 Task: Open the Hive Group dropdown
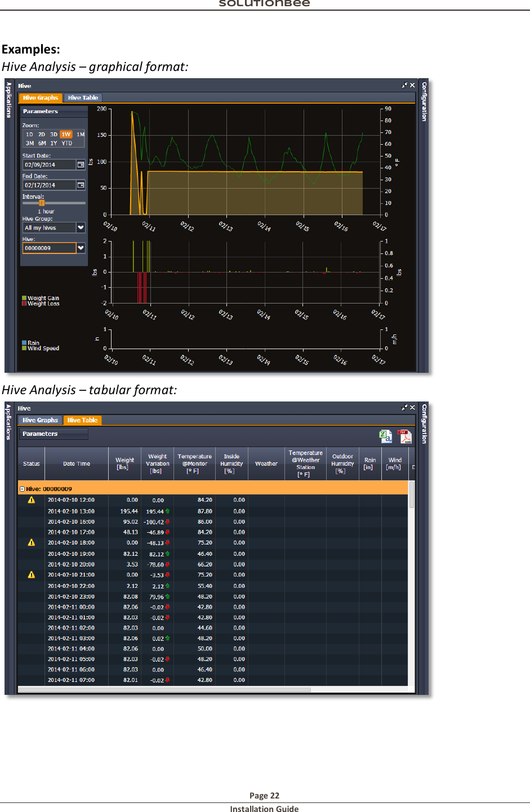(81, 227)
